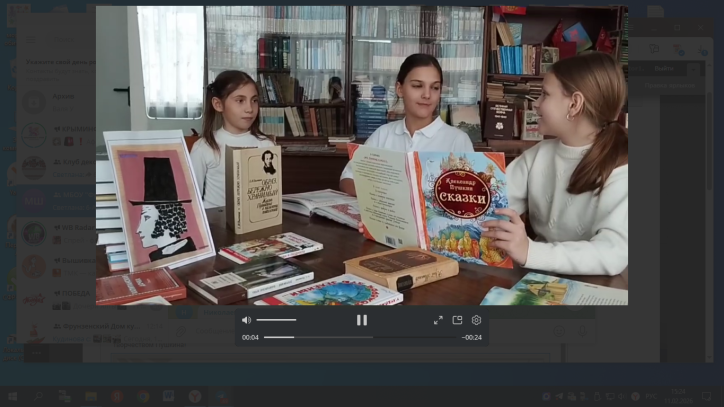Open the Windows Start menu
Screen dimensions: 724x407
[x=12, y=396]
